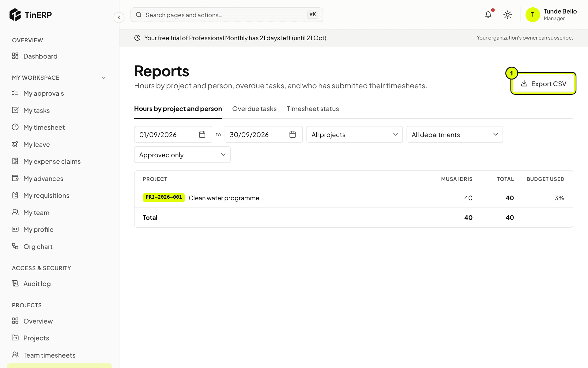Open the Dashboard page
The image size is (588, 368).
(x=59, y=56)
